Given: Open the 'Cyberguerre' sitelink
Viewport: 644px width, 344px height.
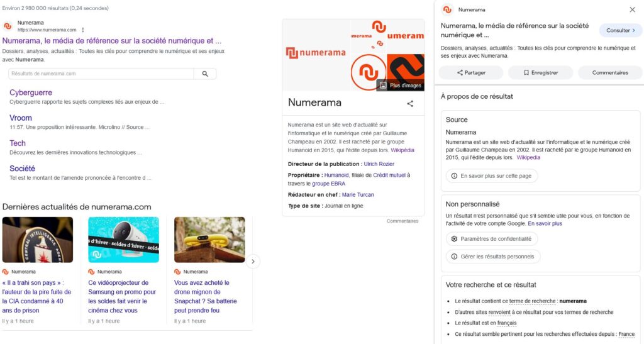Looking at the screenshot, I should 31,92.
